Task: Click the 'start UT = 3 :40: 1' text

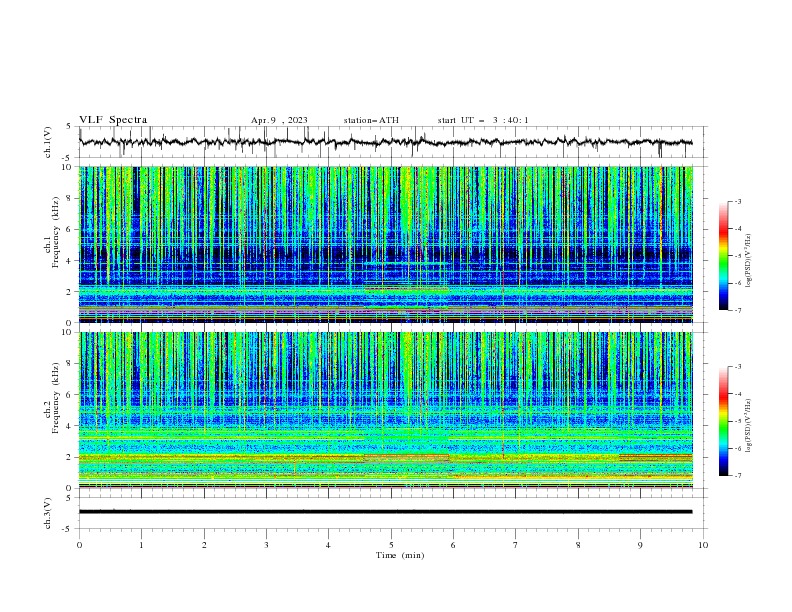Action: coord(483,120)
